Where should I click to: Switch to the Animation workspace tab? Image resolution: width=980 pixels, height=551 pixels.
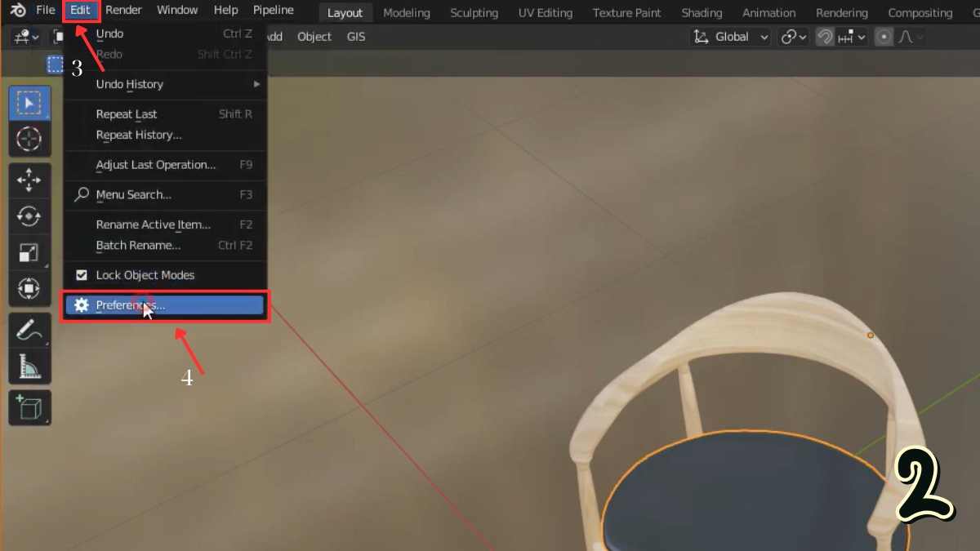point(768,13)
